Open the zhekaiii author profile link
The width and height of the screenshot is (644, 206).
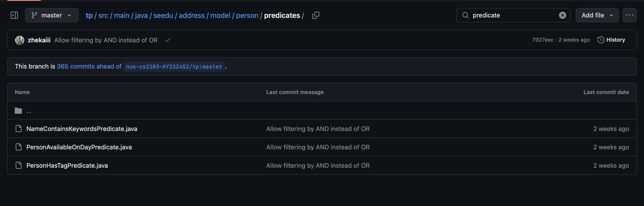[39, 40]
